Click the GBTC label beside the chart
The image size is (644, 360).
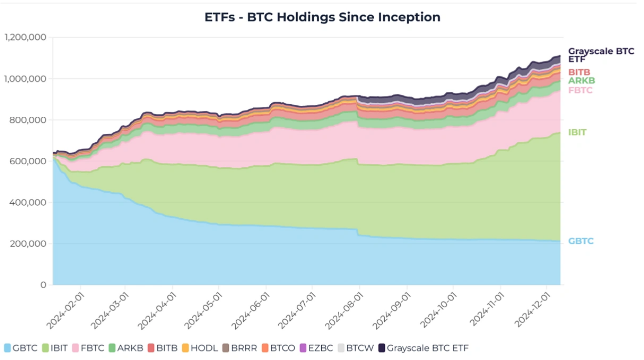pos(581,241)
